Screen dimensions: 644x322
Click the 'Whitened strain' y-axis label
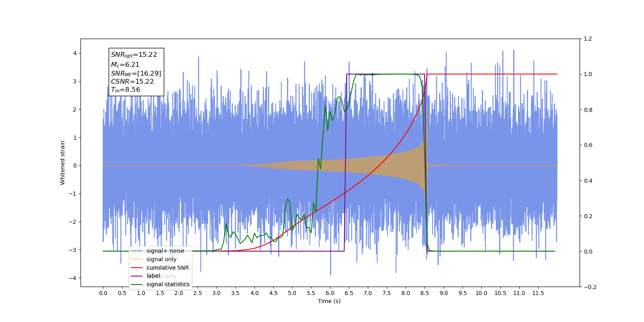click(x=62, y=163)
